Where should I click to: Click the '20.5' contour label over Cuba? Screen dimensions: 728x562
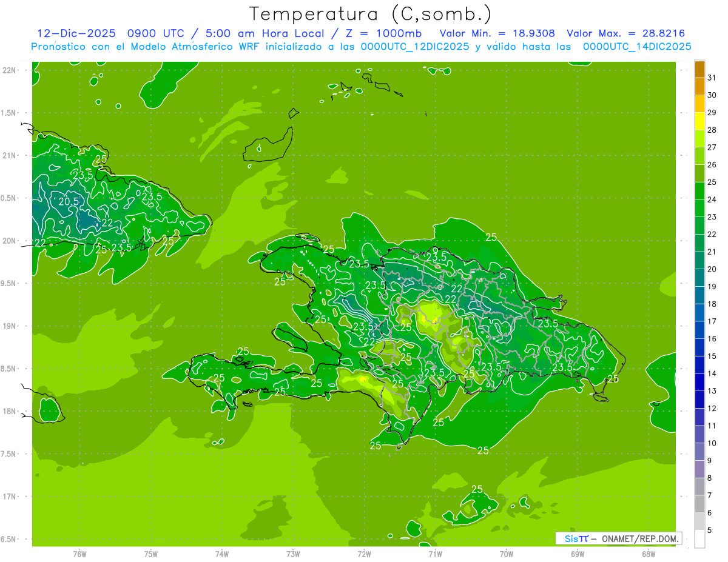tap(69, 201)
